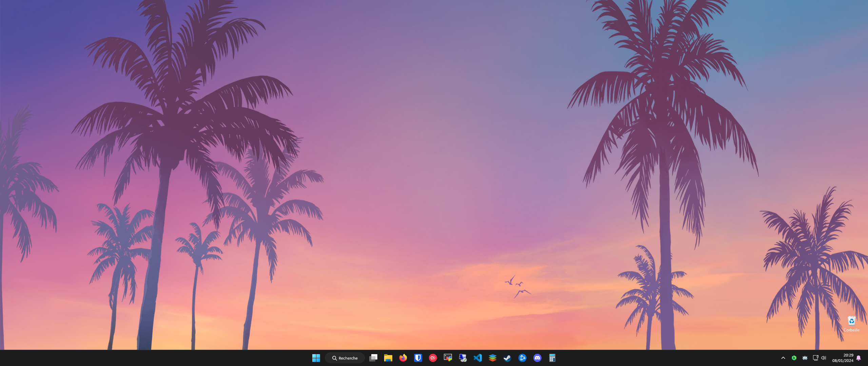Image resolution: width=868 pixels, height=366 pixels.
Task: Open the Windows Start menu
Action: click(316, 358)
